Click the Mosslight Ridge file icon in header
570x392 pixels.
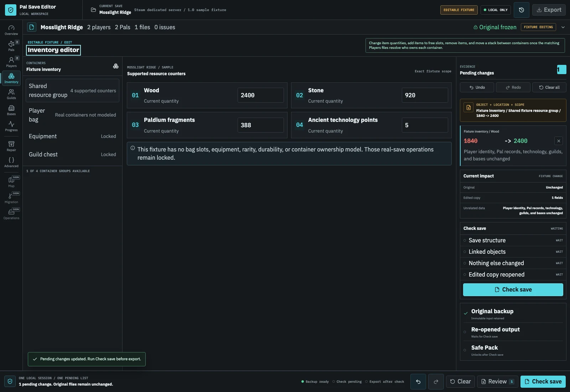[32, 27]
